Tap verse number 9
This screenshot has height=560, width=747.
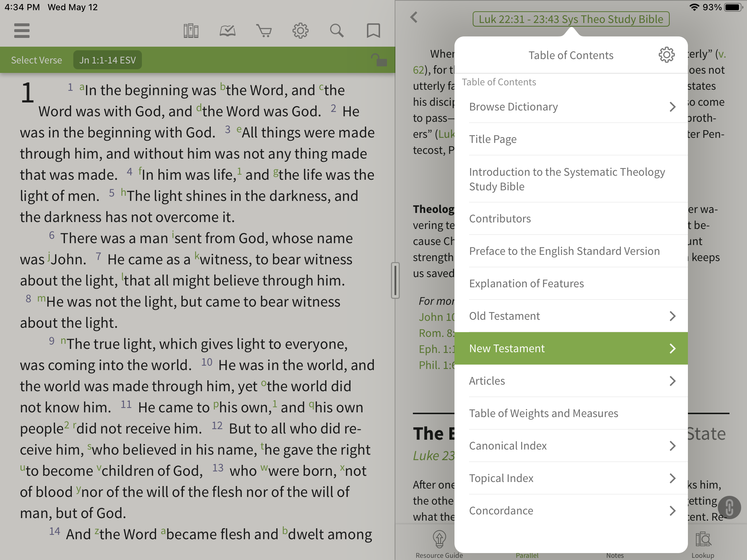coord(52,341)
